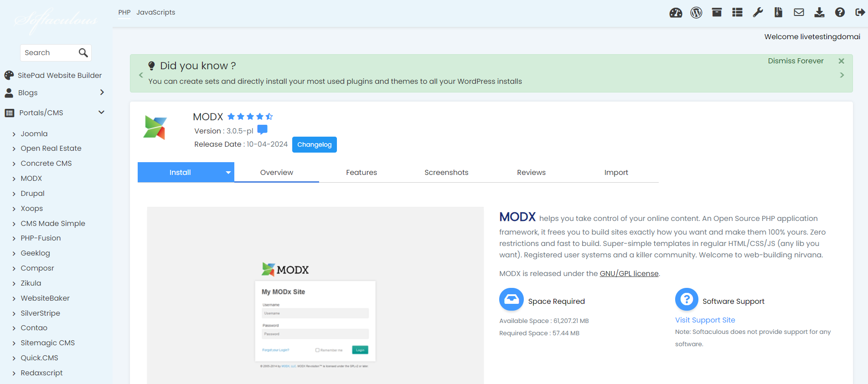Show next tip with right arrow
Screen dimensions: 868x384
coord(842,75)
